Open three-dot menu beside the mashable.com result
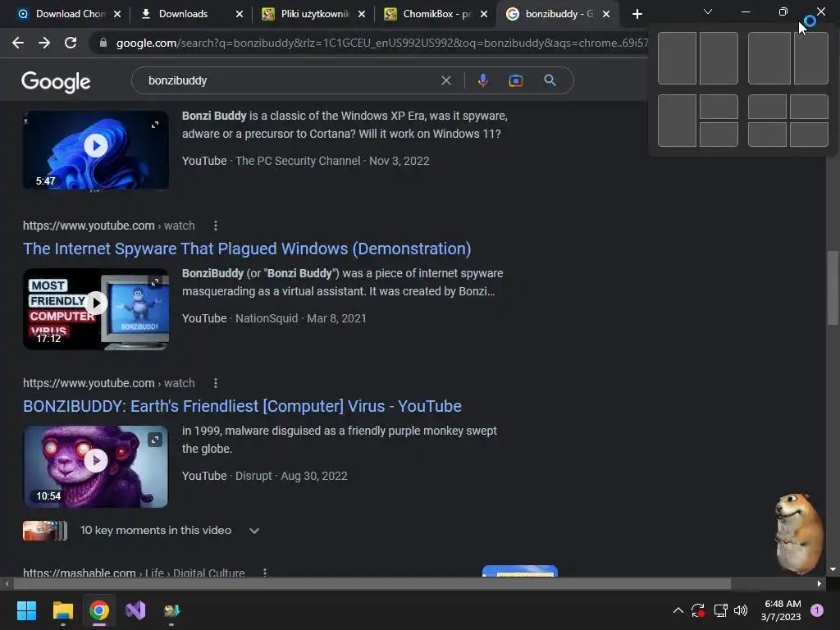This screenshot has width=840, height=630. click(x=265, y=572)
